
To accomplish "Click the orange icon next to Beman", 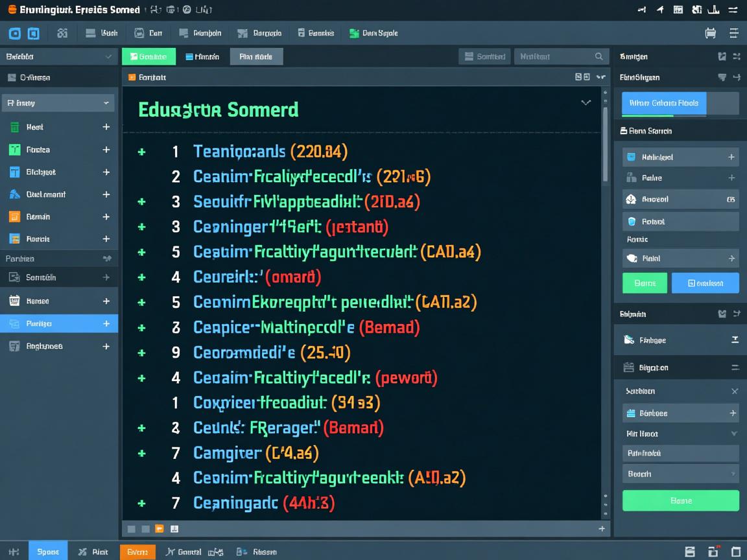I will click(x=14, y=217).
